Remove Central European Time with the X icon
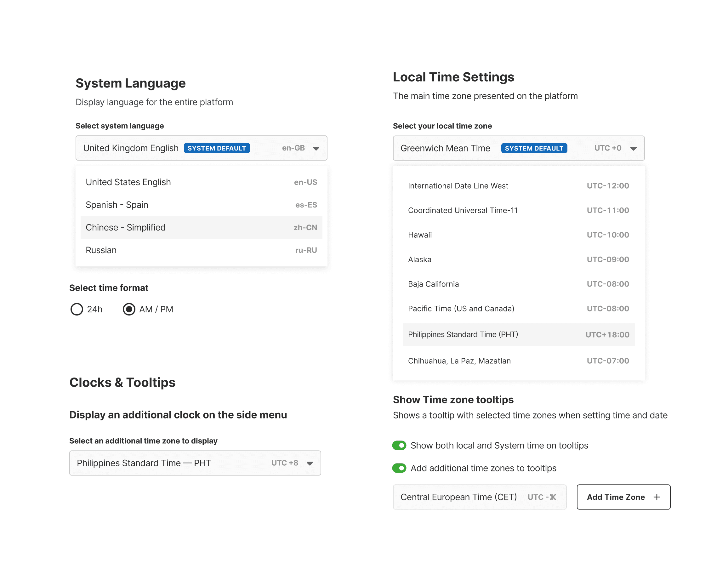Image resolution: width=728 pixels, height=569 pixels. pos(553,497)
